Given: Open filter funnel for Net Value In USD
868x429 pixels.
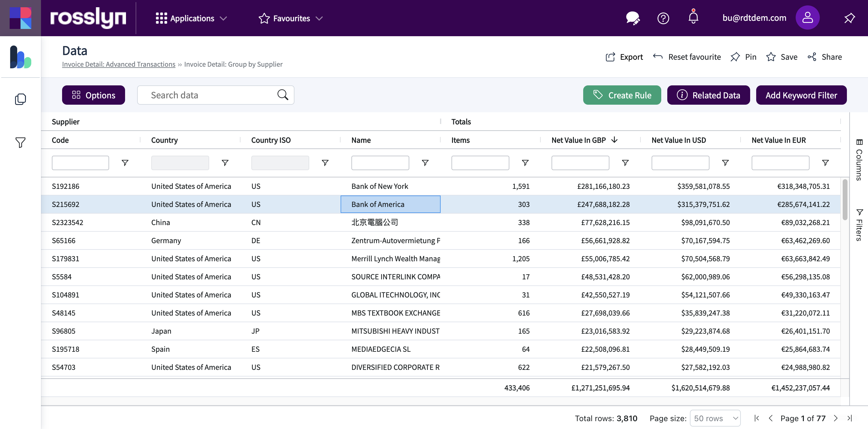Looking at the screenshot, I should point(725,163).
